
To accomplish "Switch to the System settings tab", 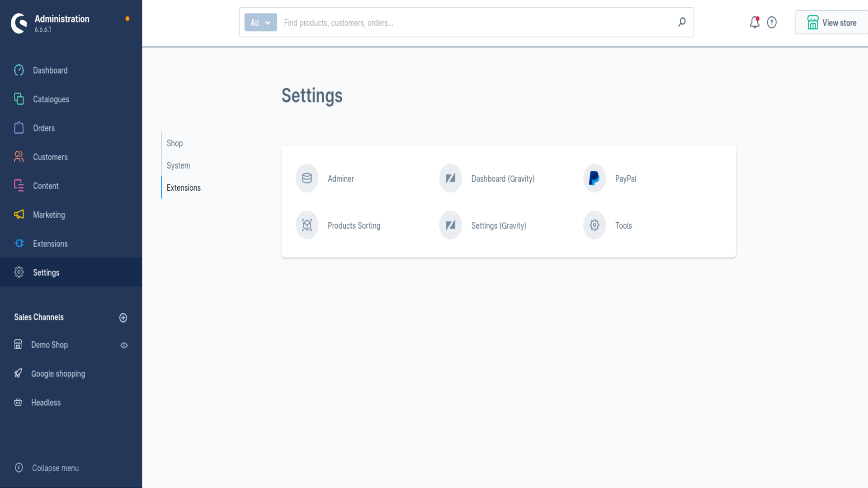I will click(x=178, y=165).
